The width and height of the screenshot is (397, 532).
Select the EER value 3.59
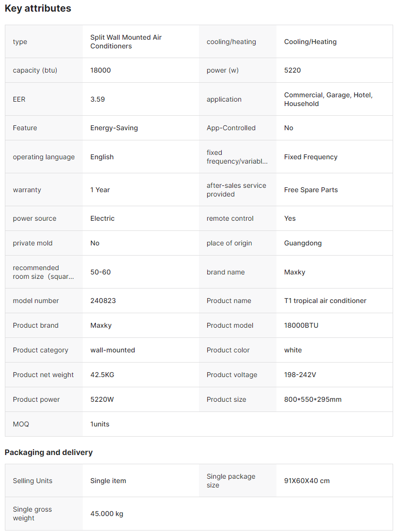point(97,99)
